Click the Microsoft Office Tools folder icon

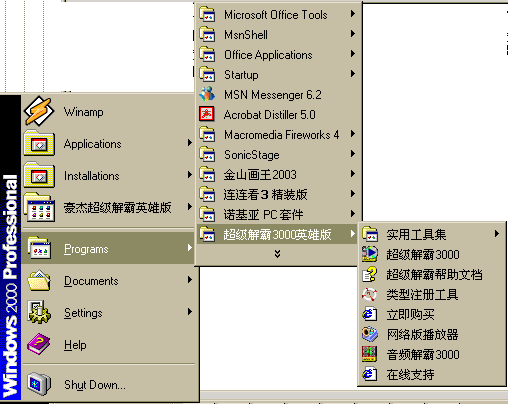coord(207,14)
